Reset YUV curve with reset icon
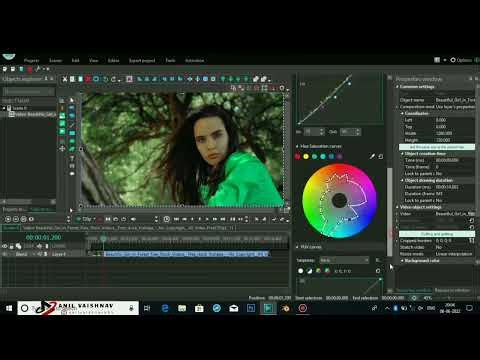Screen dimensions: 480x360 pos(378,271)
